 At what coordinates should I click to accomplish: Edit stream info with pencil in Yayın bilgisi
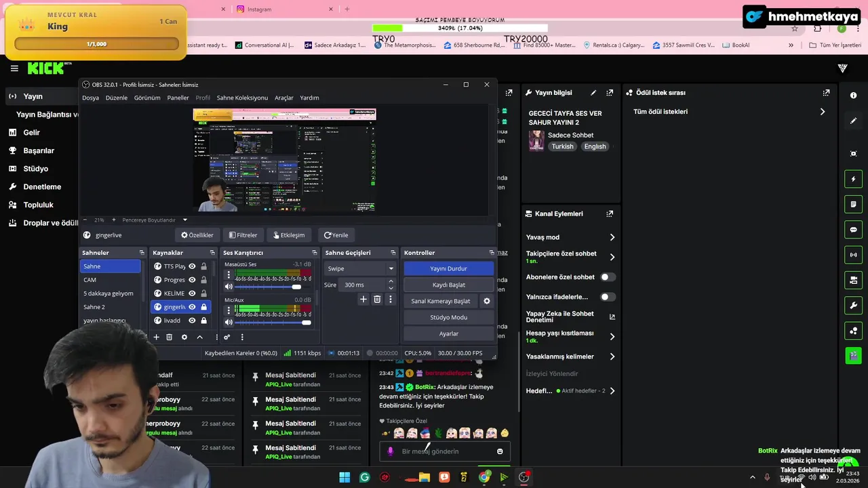(x=593, y=93)
